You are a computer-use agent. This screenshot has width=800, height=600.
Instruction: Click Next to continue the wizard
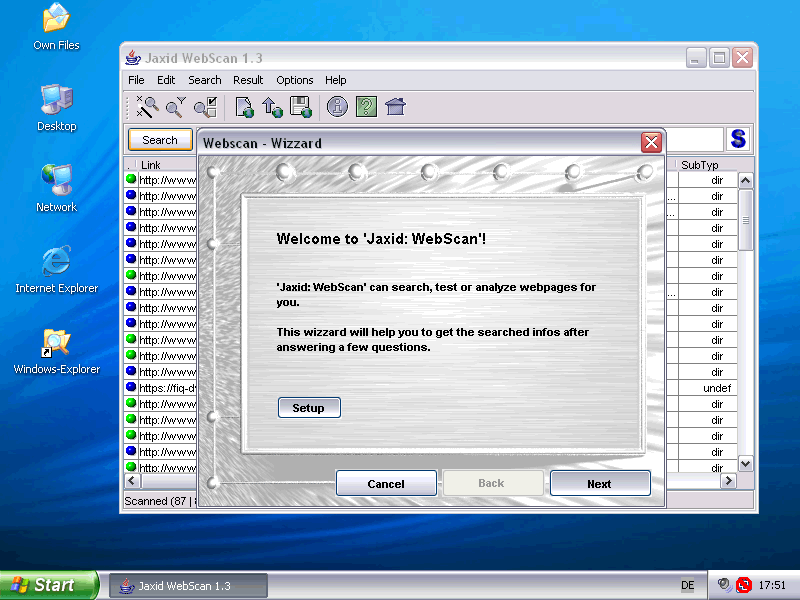600,483
